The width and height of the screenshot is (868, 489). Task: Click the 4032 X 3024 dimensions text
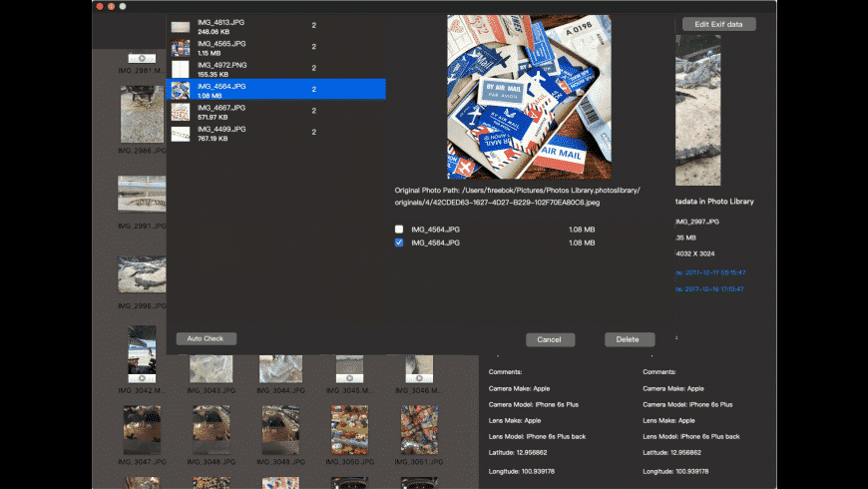695,253
